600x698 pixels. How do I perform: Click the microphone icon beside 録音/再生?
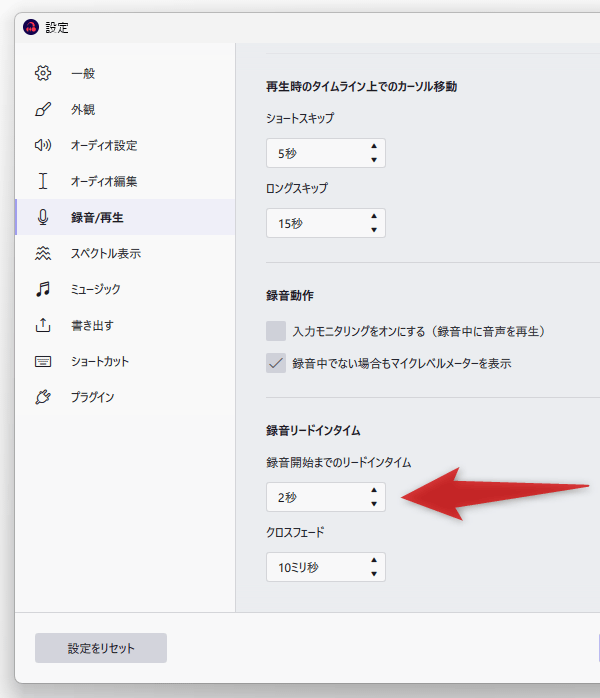[43, 217]
